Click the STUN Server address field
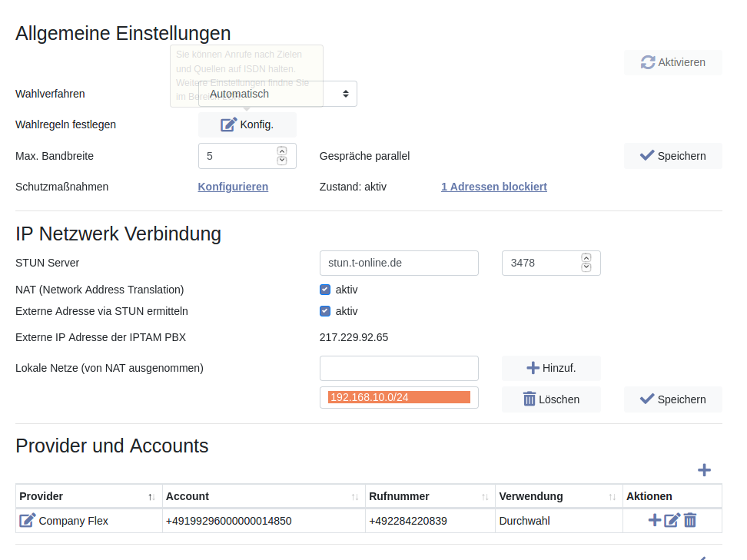Screen dimensions: 747x560 [398, 263]
